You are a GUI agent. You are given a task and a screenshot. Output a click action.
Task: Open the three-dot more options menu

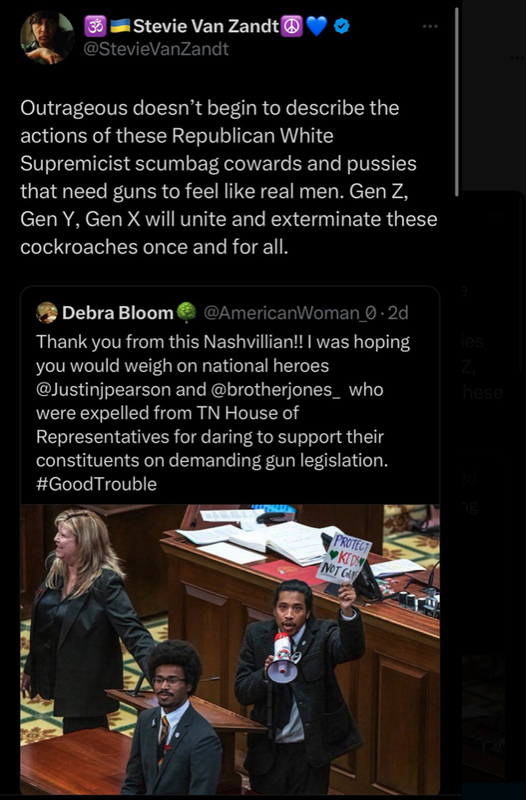(430, 26)
